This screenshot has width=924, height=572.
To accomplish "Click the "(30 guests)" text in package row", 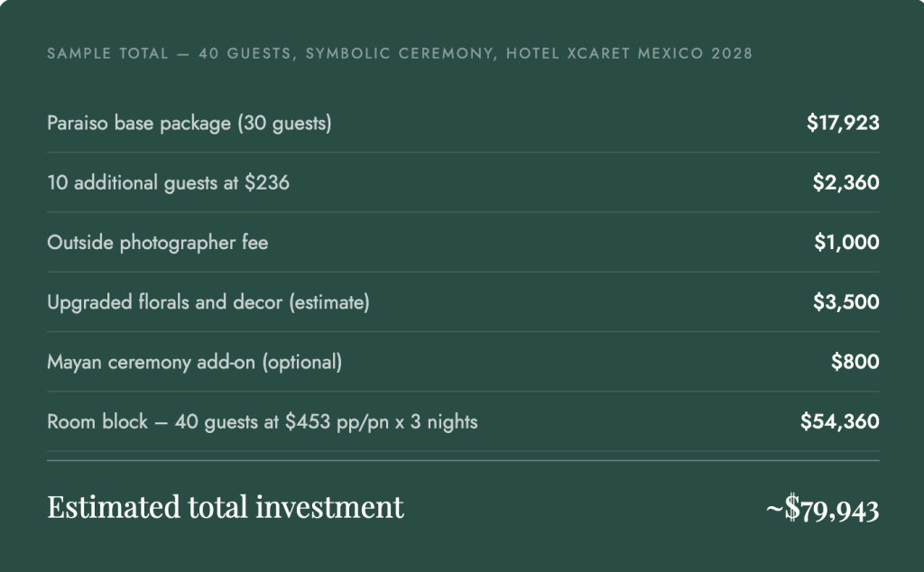I will pos(284,124).
